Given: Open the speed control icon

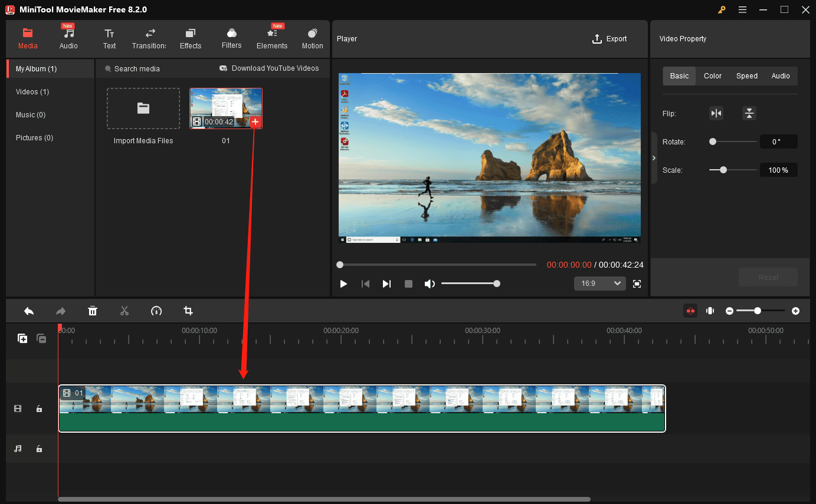Looking at the screenshot, I should point(156,311).
